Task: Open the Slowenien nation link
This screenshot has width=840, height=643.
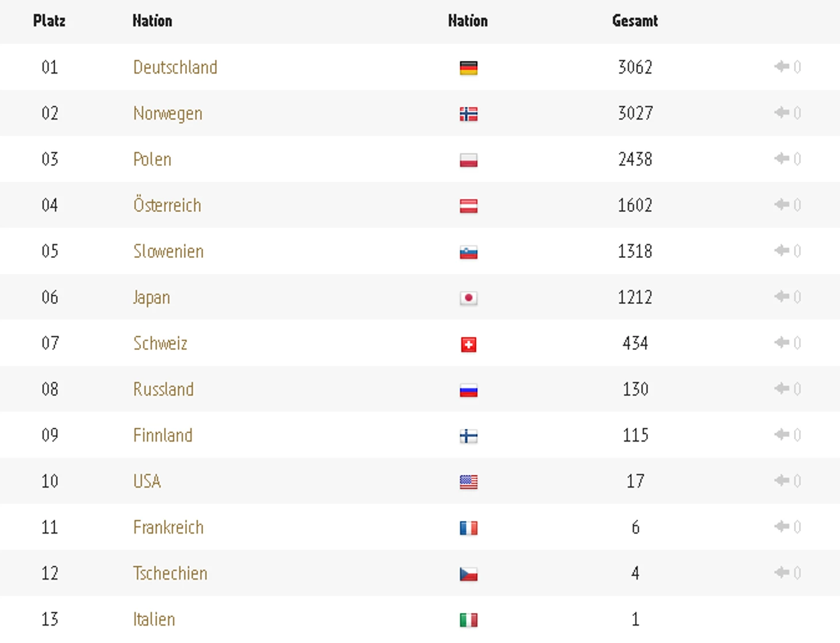Action: (168, 252)
